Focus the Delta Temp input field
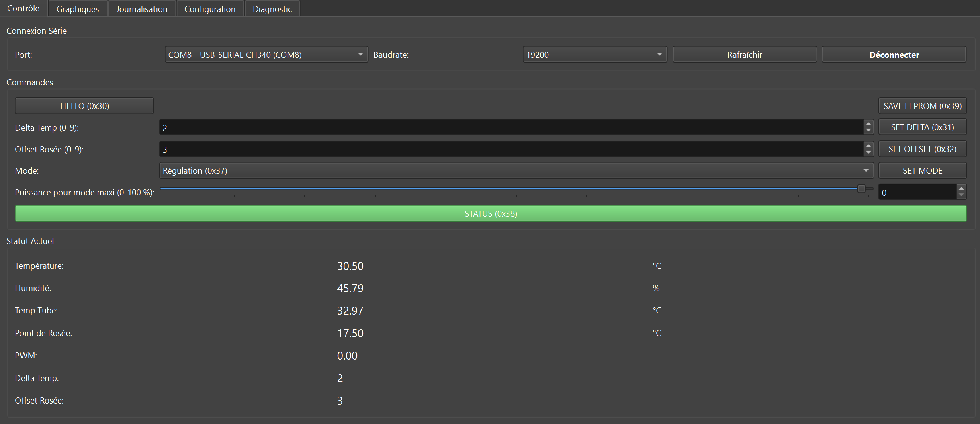 [511, 127]
